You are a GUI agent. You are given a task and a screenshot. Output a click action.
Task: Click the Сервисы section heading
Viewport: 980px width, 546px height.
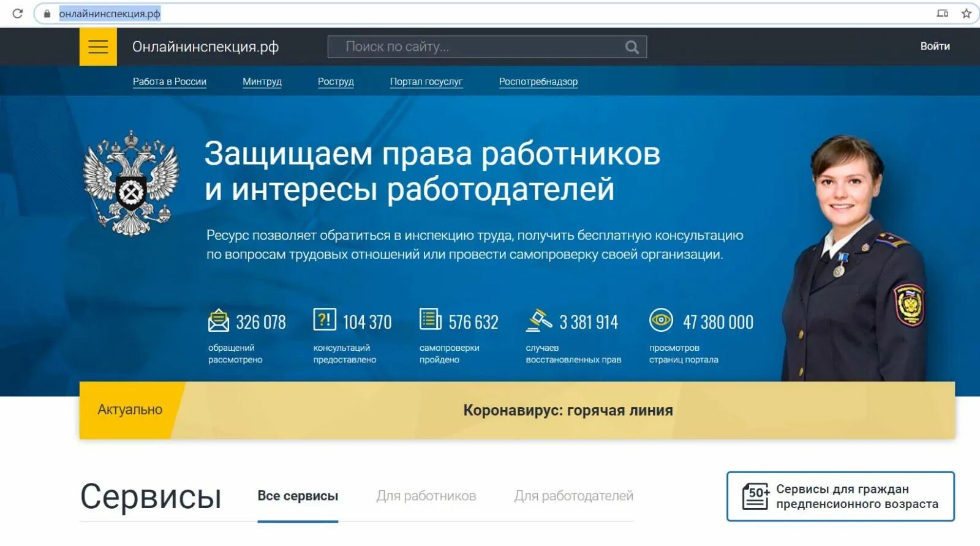click(x=151, y=496)
